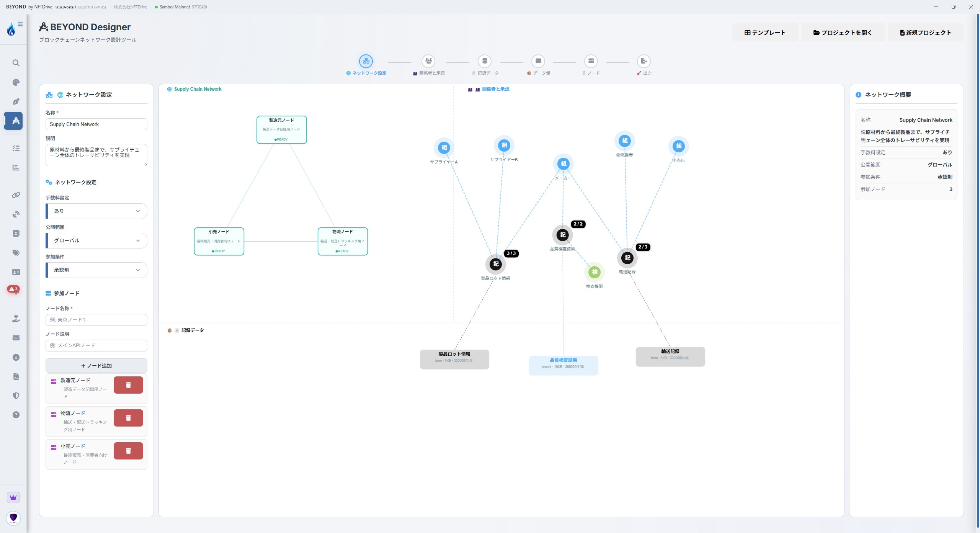Image resolution: width=980 pixels, height=533 pixels.
Task: Go to the 出力 step
Action: (x=644, y=65)
